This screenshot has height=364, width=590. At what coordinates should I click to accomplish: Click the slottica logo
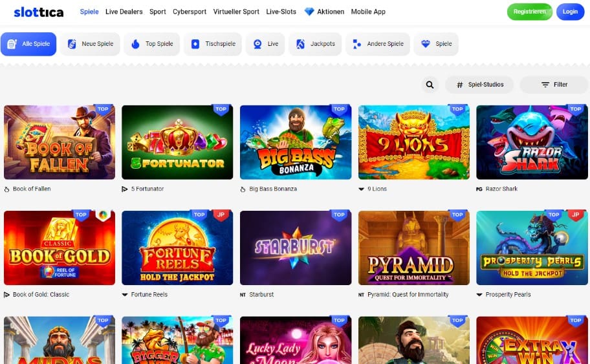[x=39, y=12]
